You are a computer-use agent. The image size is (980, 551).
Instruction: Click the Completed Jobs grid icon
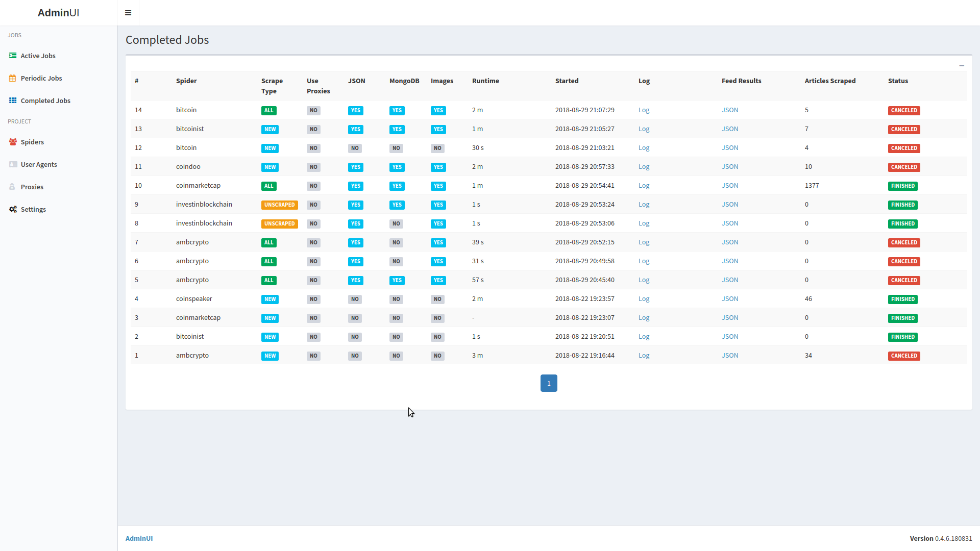click(x=13, y=101)
